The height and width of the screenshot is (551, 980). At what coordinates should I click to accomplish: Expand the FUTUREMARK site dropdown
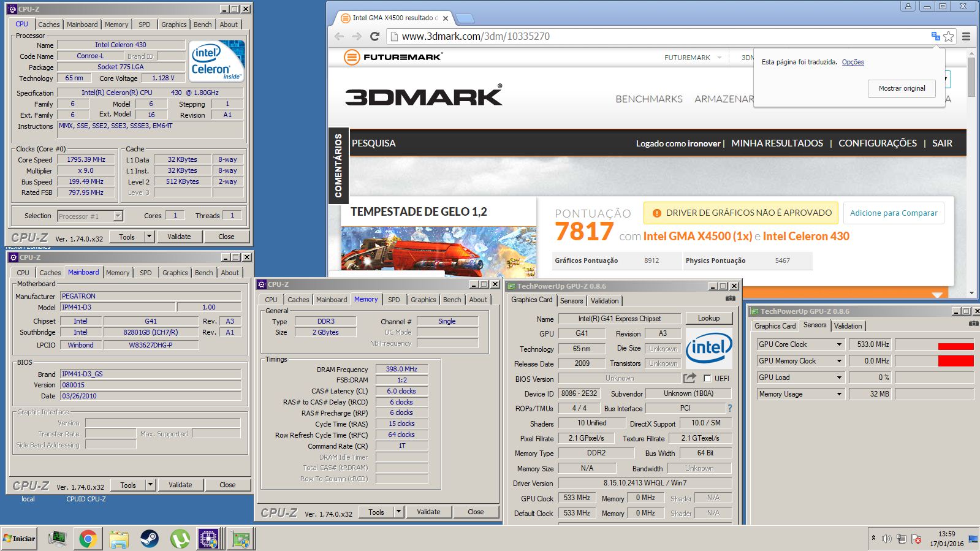click(x=720, y=58)
